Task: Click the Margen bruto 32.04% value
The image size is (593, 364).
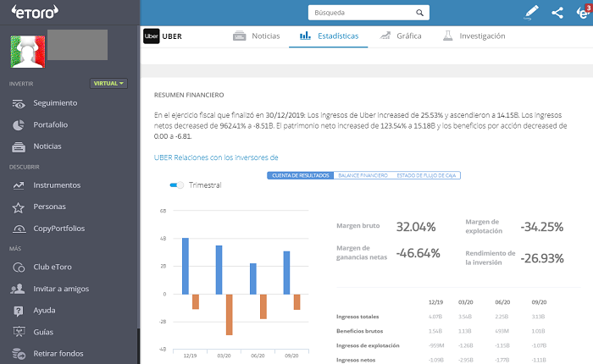Action: (416, 227)
